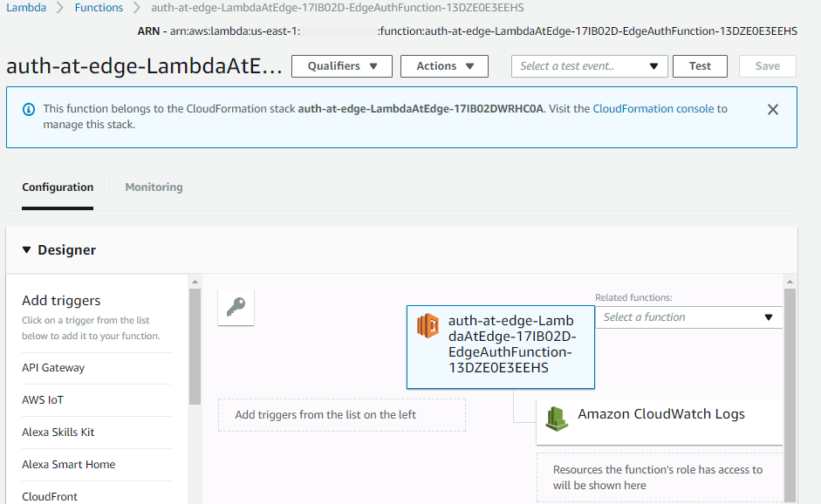Switch to the Configuration tab

pyautogui.click(x=58, y=187)
